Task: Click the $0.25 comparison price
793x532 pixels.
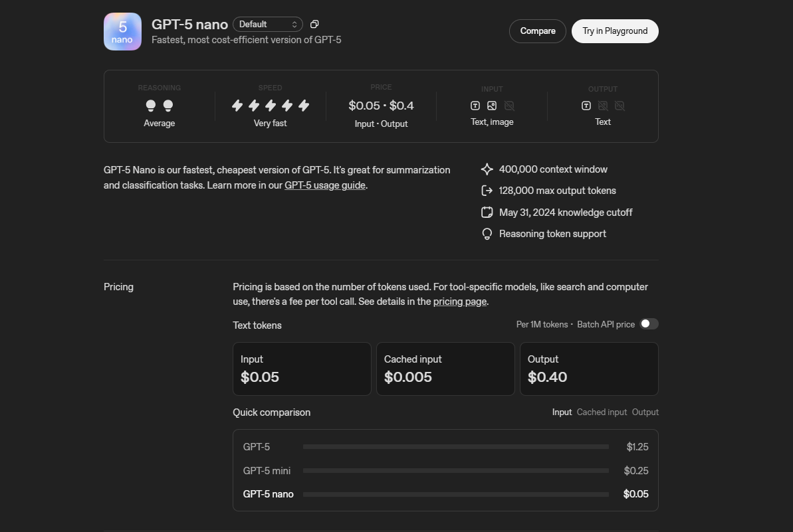Action: point(635,470)
